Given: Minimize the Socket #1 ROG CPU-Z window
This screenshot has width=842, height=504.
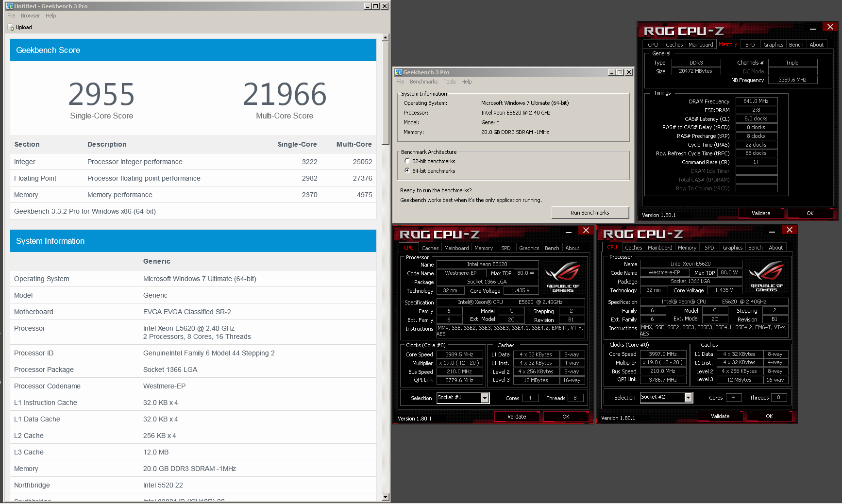Looking at the screenshot, I should (x=568, y=232).
